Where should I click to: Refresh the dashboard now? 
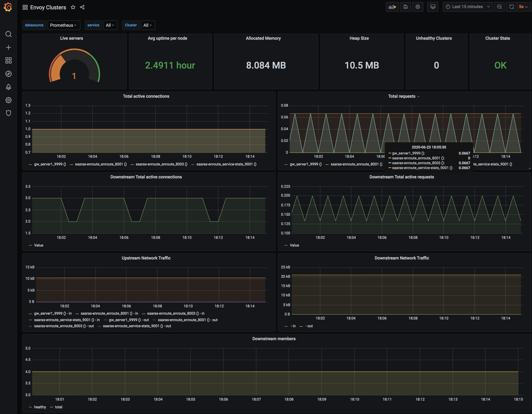(x=512, y=7)
